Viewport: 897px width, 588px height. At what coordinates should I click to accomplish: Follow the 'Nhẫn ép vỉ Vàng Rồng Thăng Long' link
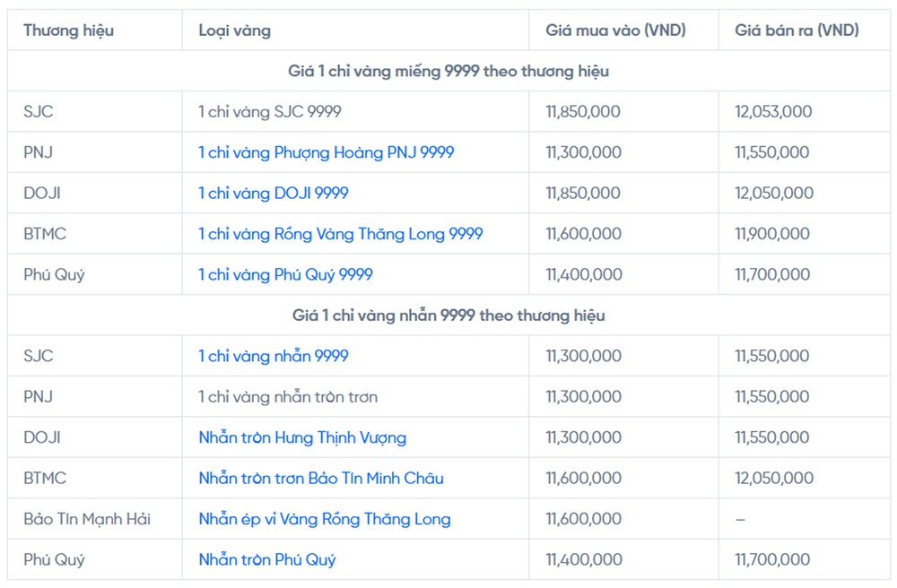325,519
